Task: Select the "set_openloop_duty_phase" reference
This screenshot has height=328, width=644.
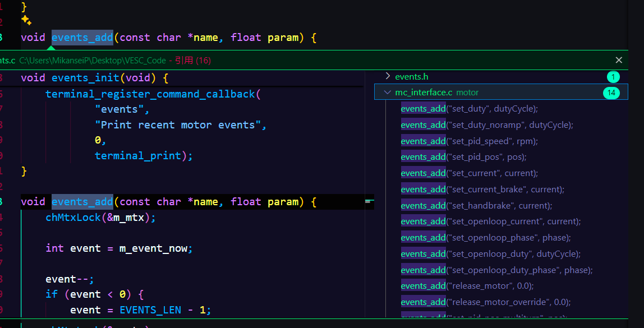Action: tap(496, 270)
